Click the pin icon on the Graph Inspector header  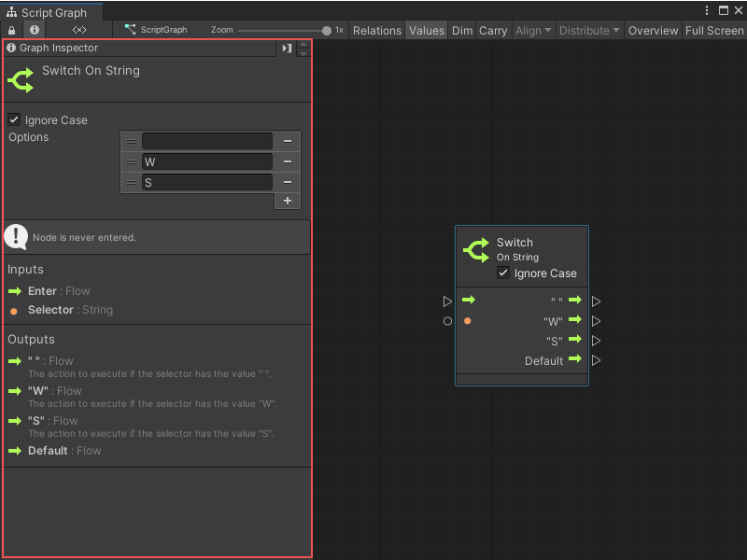[287, 49]
